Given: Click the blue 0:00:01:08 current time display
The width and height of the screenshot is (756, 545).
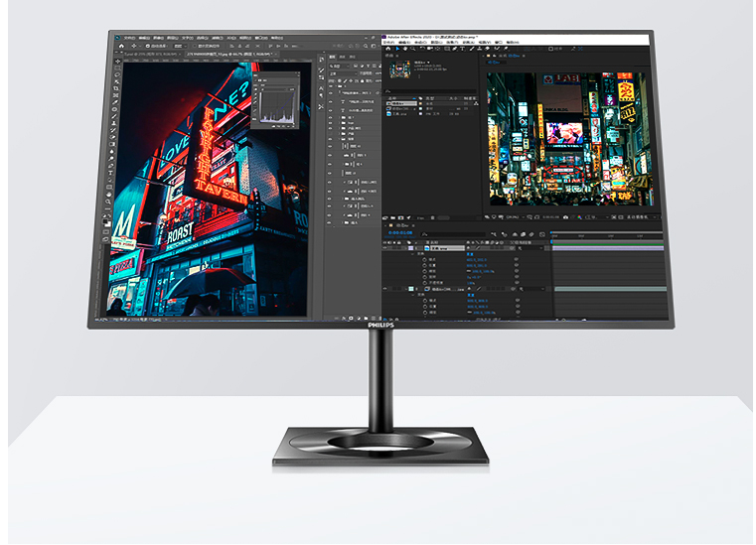Looking at the screenshot, I should 400,232.
